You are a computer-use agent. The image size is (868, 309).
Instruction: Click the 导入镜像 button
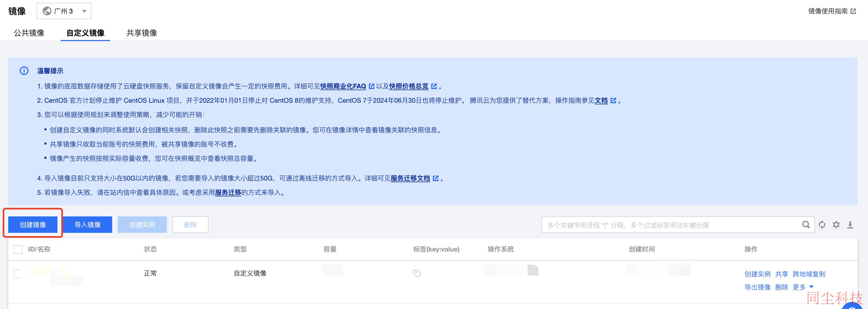[x=88, y=225]
